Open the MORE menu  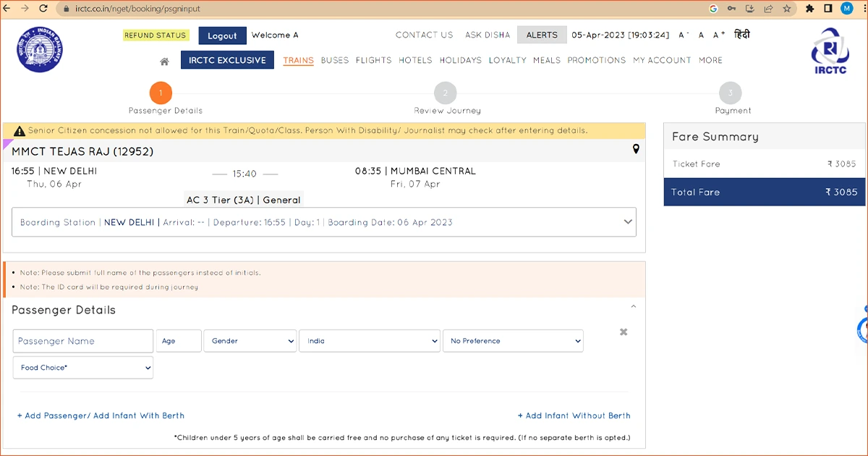(710, 60)
